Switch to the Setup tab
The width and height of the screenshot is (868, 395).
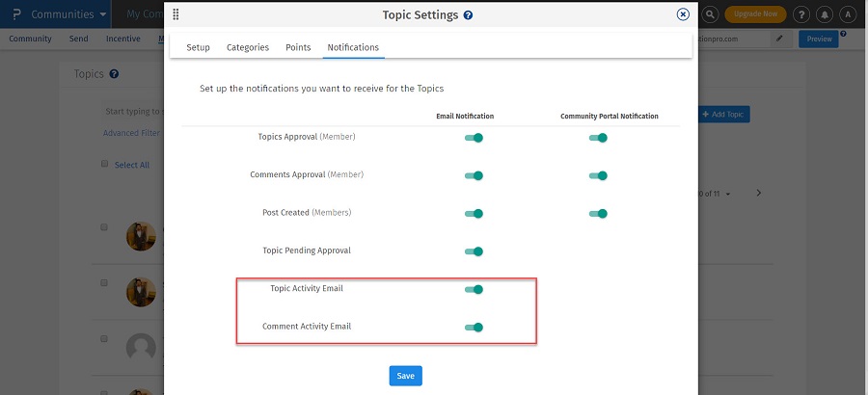(x=198, y=47)
